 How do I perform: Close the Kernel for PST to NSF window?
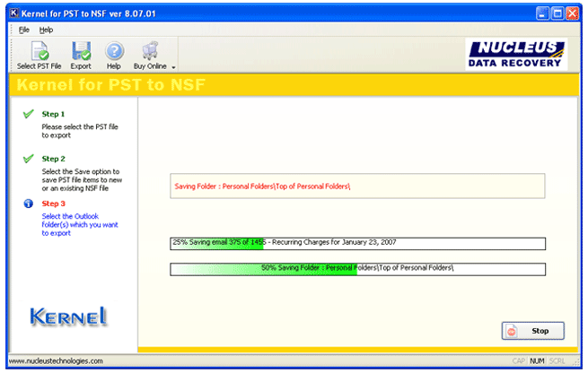coord(572,13)
